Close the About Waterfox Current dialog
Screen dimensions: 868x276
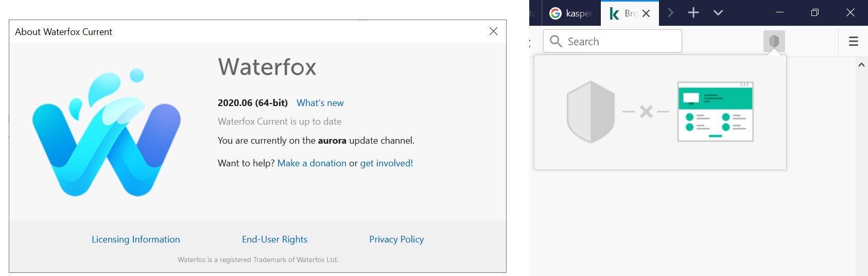coord(493,31)
